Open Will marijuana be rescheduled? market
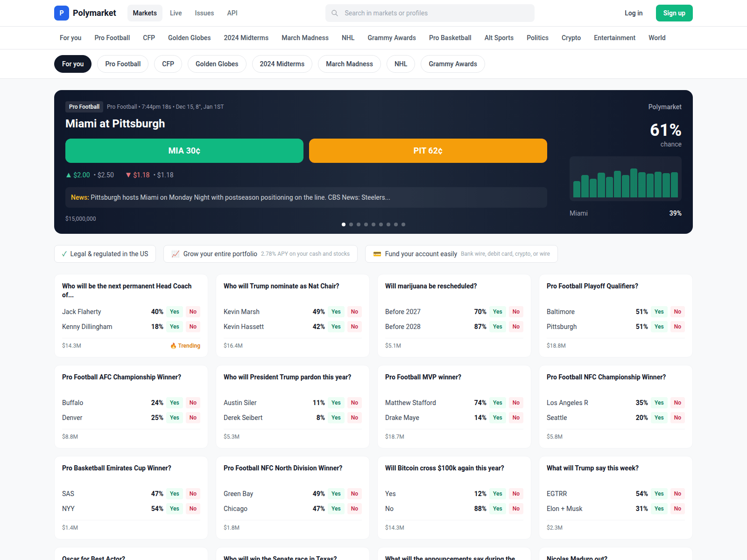This screenshot has width=747, height=560. click(x=431, y=286)
